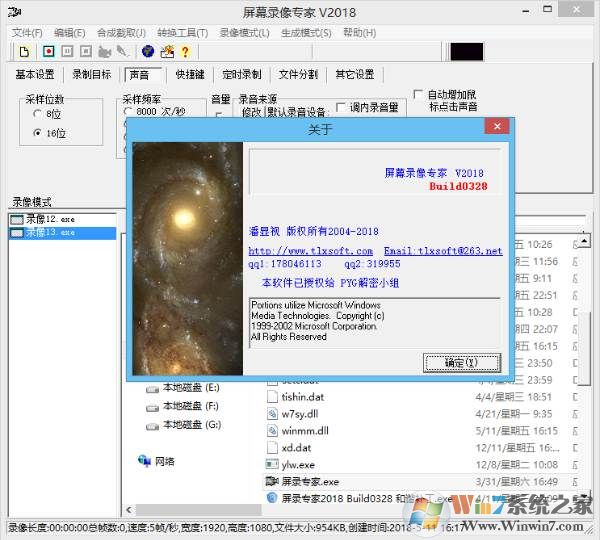
Task: Click the drive icon for 本地磁盘 (F:)
Action: pyautogui.click(x=152, y=408)
